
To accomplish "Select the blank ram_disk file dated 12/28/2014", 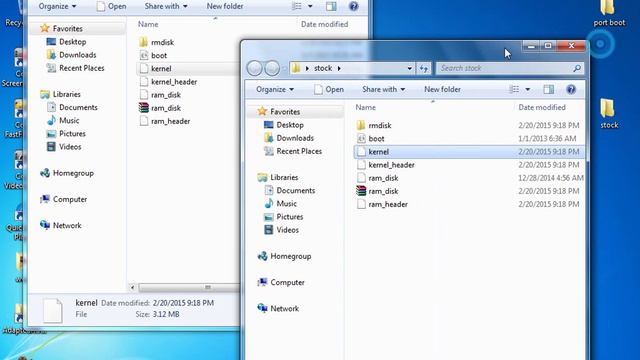I will [x=383, y=178].
